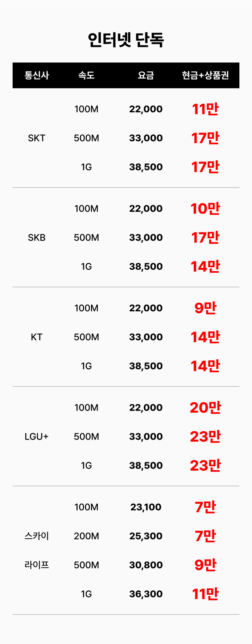Click the 23,100 price cell
252x644 pixels.
[x=146, y=507]
